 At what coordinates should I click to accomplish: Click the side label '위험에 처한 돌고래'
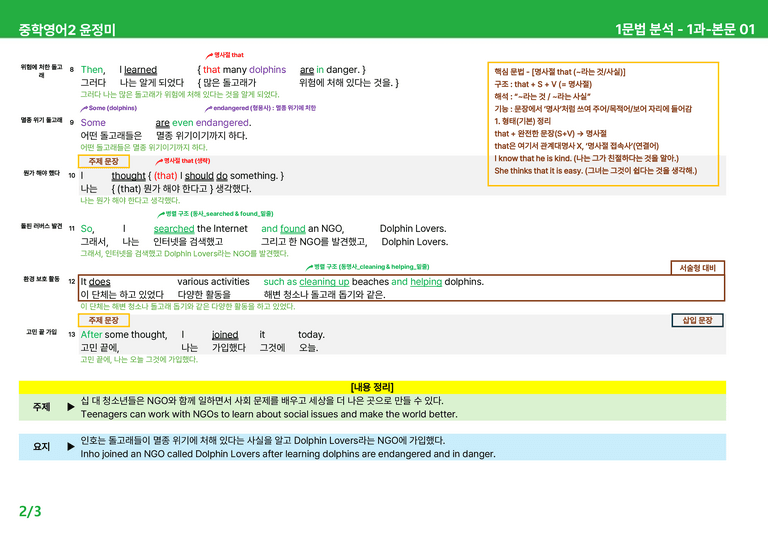(x=42, y=71)
